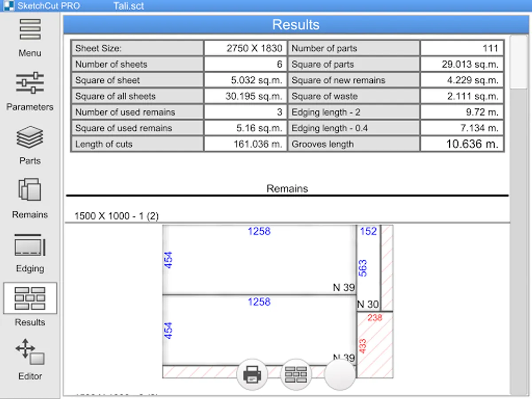
Task: Click the Remains section heading
Action: click(x=287, y=188)
